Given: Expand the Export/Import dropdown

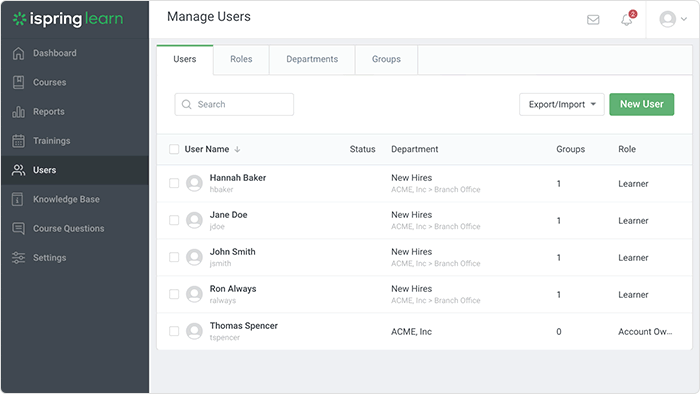Looking at the screenshot, I should (x=562, y=104).
